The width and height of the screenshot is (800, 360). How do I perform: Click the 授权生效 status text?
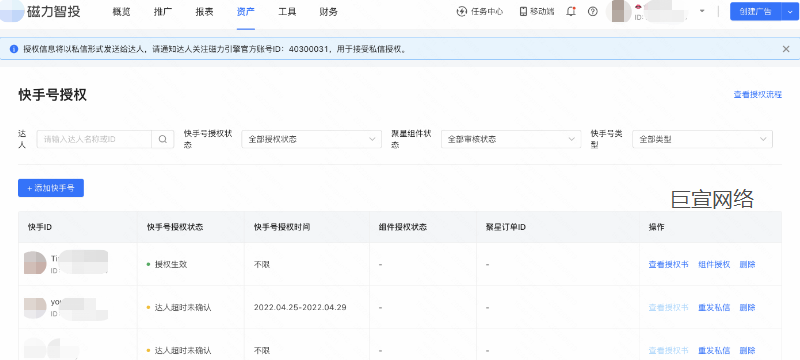point(170,265)
